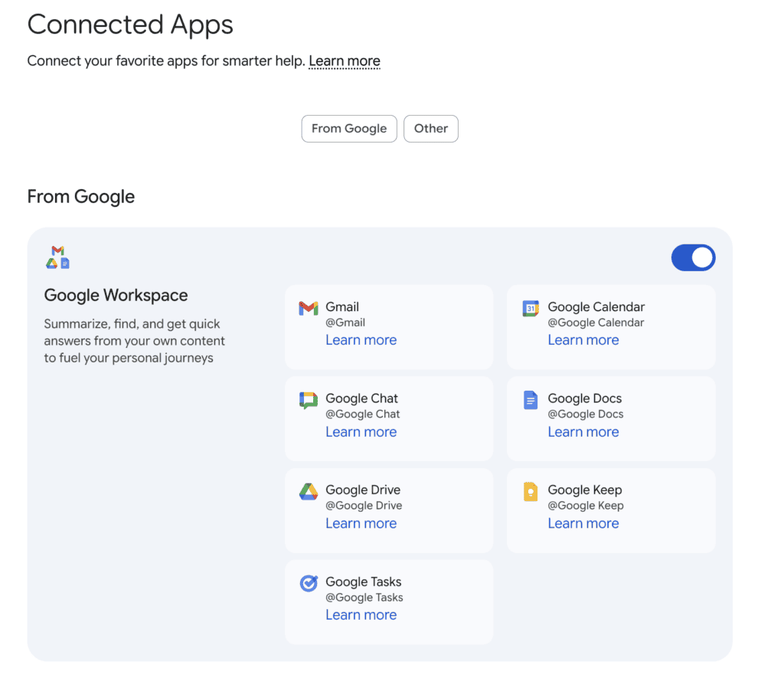This screenshot has height=678, width=784.
Task: Click the Google Tasks card title
Action: 363,582
